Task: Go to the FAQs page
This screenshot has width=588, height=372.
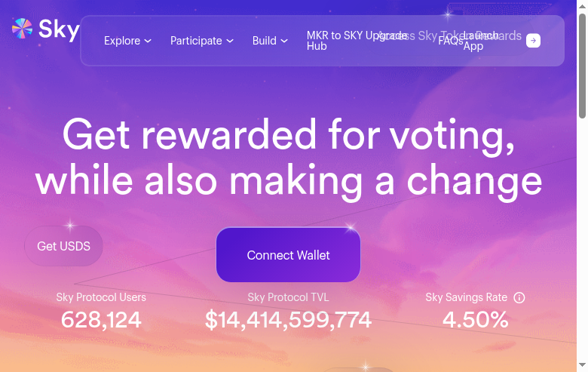Action: tap(450, 41)
